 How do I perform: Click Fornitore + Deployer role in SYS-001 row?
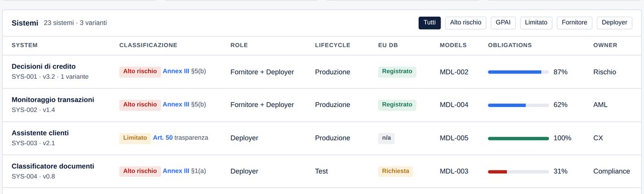[x=262, y=72]
